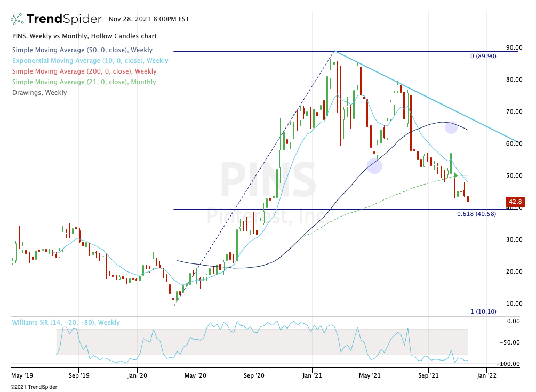Click the 0.00 Williams %R axis label
This screenshot has height=392, width=536.
point(514,321)
